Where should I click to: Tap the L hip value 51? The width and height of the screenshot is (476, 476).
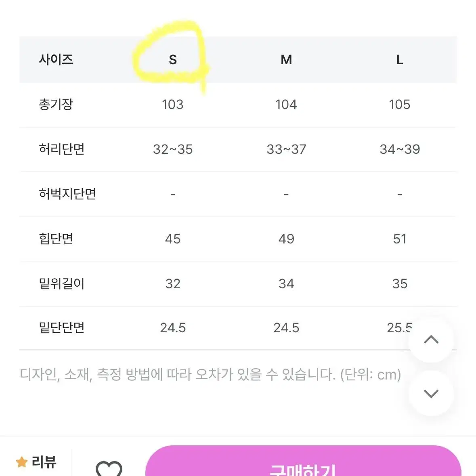pos(400,239)
